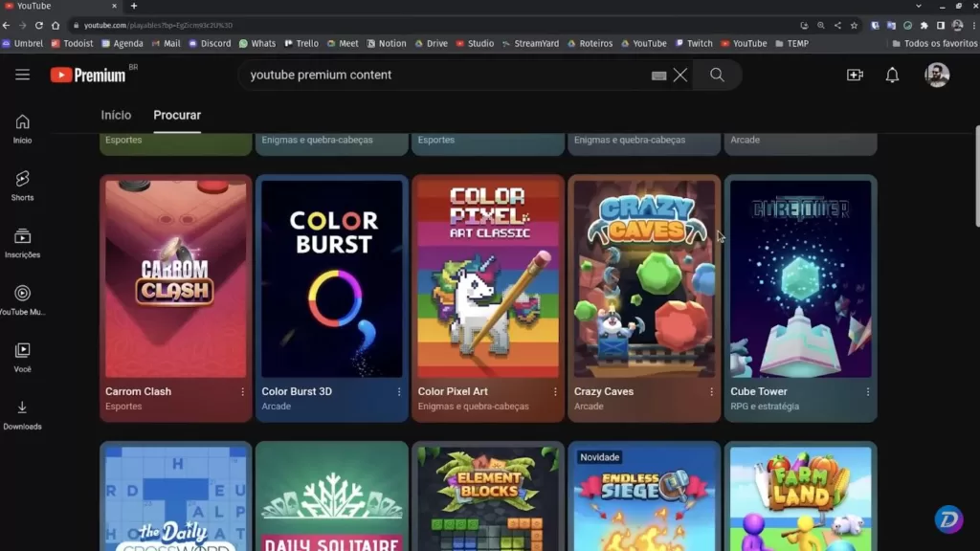Open the Color Burst thumbnail
The width and height of the screenshot is (980, 551).
[332, 278]
